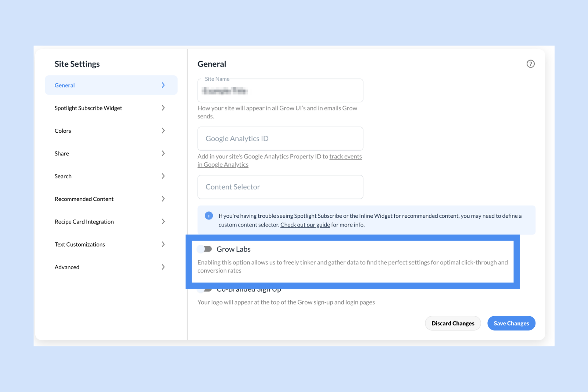Click the blue info icon in notice
The width and height of the screenshot is (588, 392).
(209, 215)
